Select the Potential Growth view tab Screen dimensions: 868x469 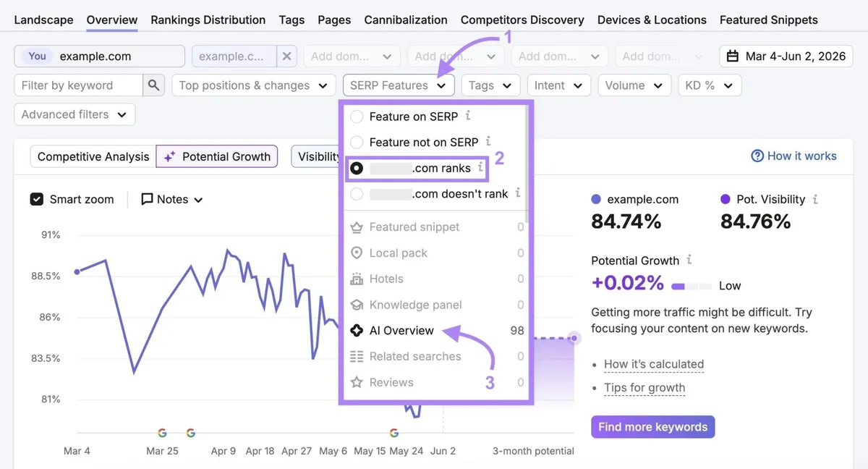click(217, 156)
